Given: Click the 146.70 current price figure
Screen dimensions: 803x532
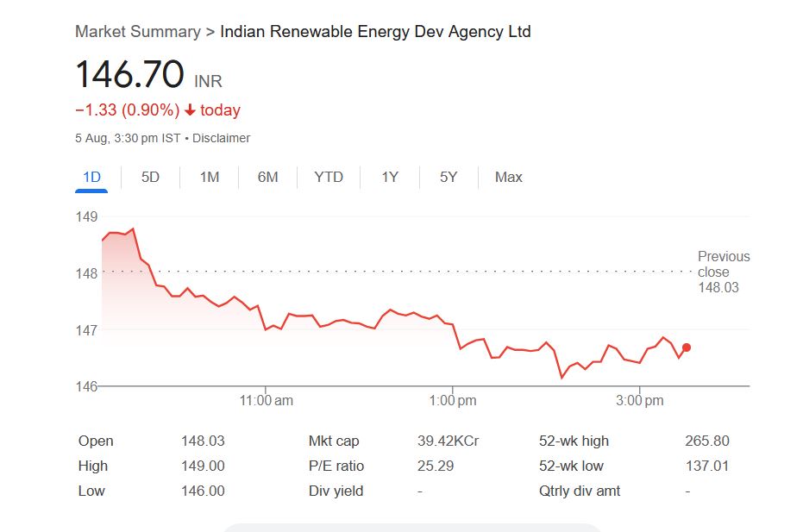Looking at the screenshot, I should coord(129,74).
